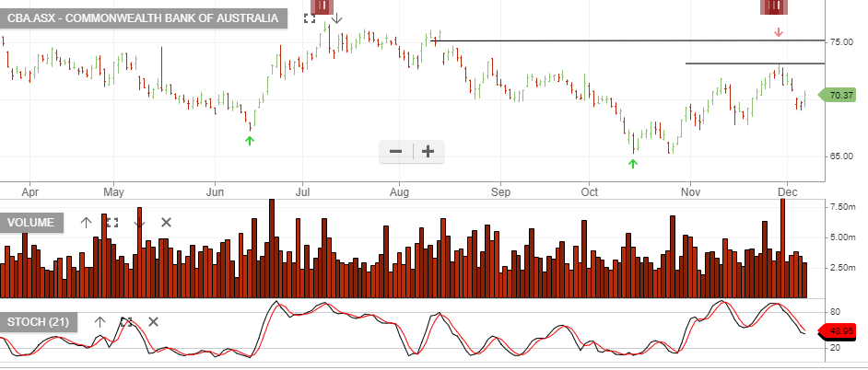Image resolution: width=868 pixels, height=370 pixels.
Task: Click the green buy arrow in October
Action: point(633,163)
